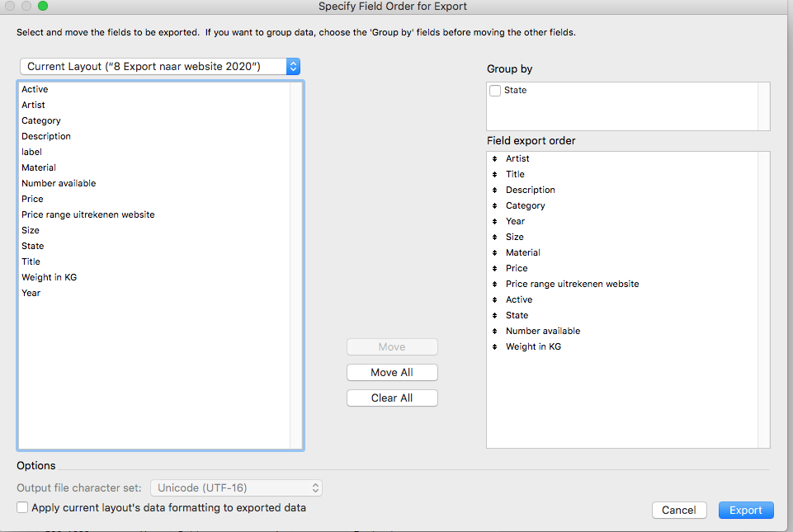Click the Move All button
The width and height of the screenshot is (793, 532).
(x=392, y=373)
